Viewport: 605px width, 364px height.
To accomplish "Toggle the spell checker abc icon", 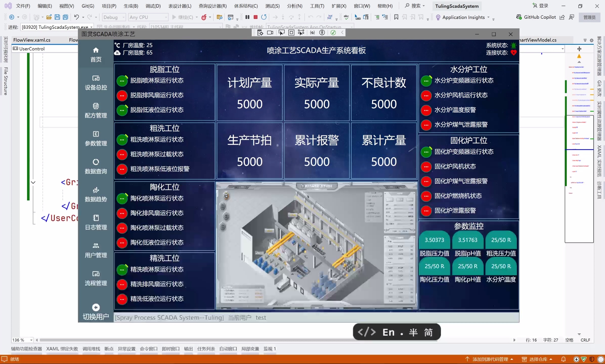I will [x=346, y=17].
